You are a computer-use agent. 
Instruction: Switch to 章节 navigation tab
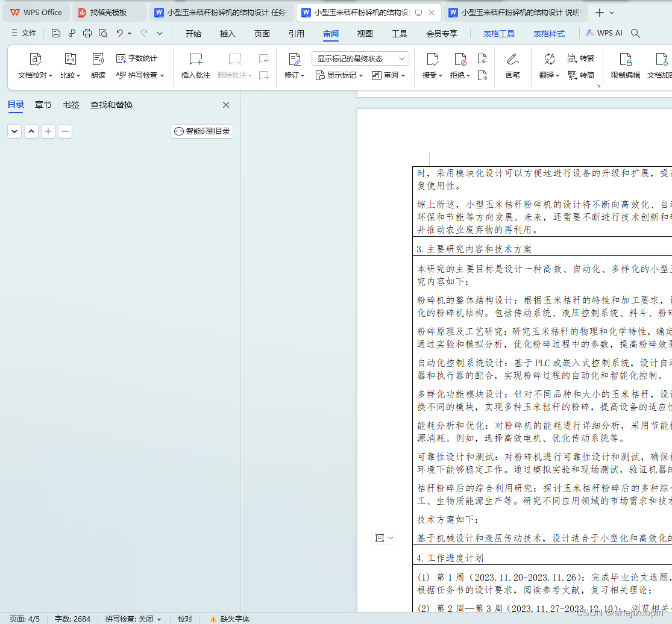pyautogui.click(x=43, y=105)
